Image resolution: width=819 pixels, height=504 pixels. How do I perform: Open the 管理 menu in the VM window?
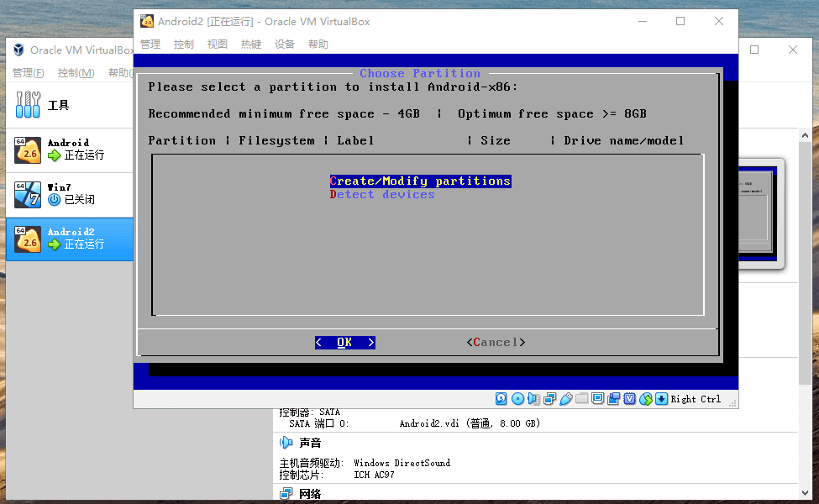point(150,45)
